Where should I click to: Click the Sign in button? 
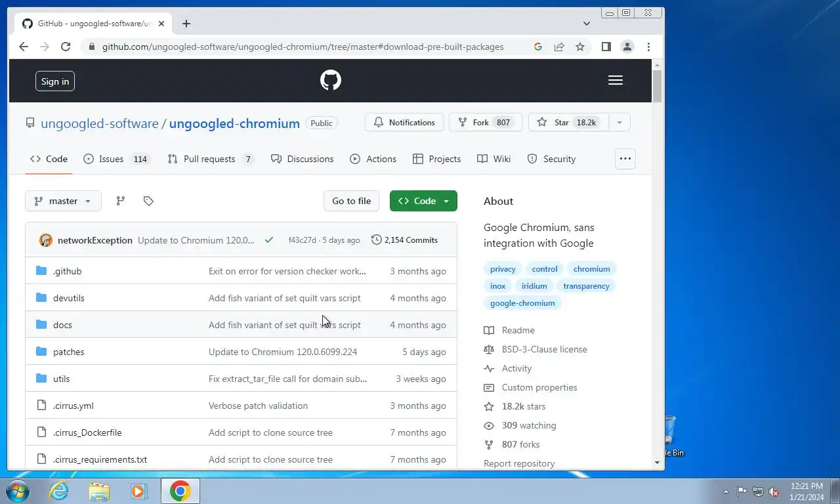point(55,81)
